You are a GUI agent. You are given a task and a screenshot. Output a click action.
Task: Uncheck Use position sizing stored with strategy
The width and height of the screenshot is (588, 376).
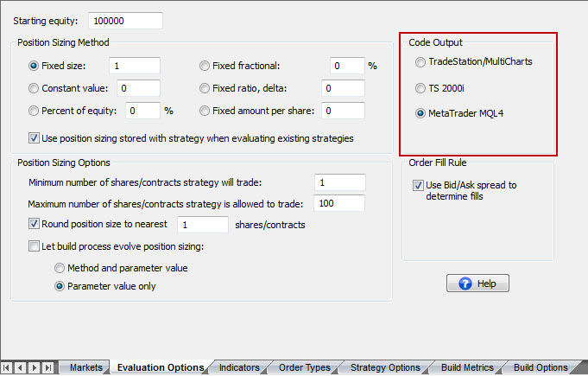34,138
